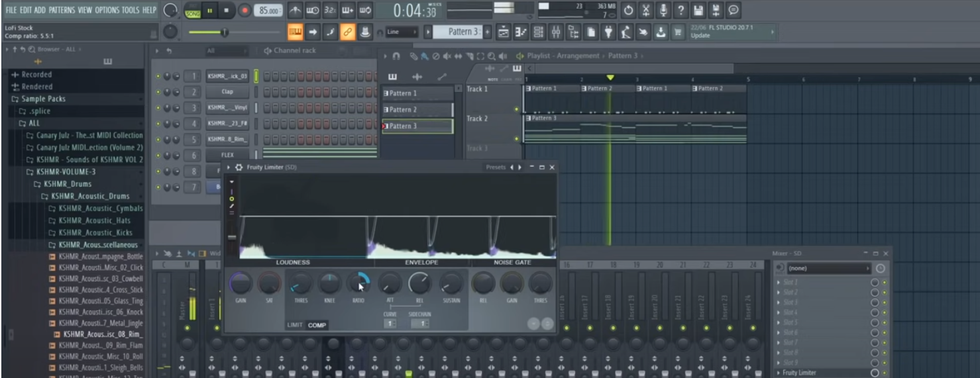The width and height of the screenshot is (980, 378).
Task: Toggle the overdub recording icon
Action: click(348, 11)
